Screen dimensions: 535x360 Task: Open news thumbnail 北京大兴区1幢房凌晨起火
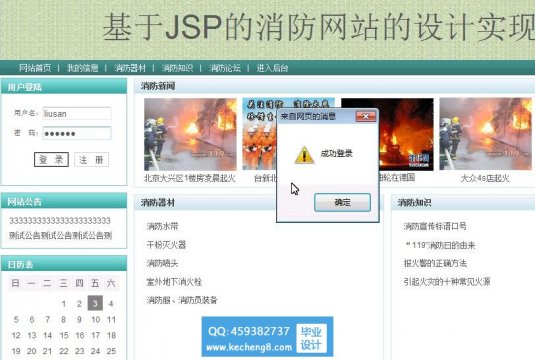(190, 134)
